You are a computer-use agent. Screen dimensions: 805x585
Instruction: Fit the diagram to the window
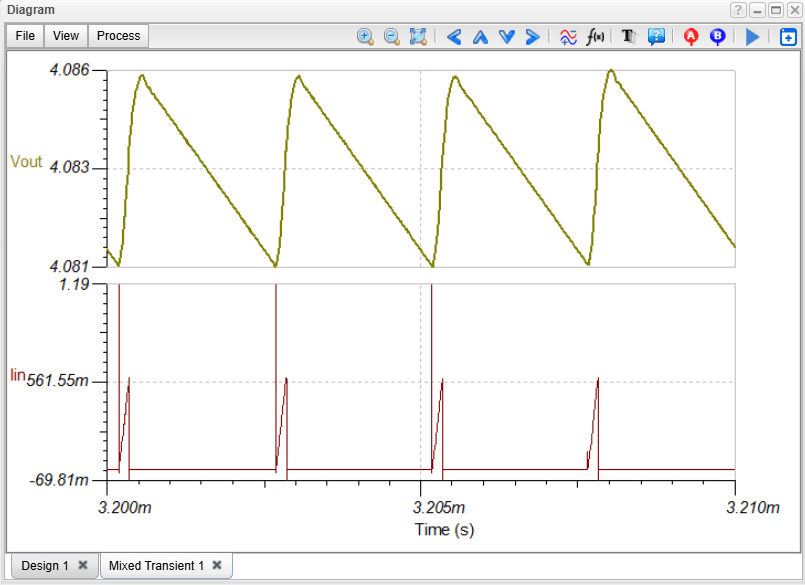(x=418, y=36)
